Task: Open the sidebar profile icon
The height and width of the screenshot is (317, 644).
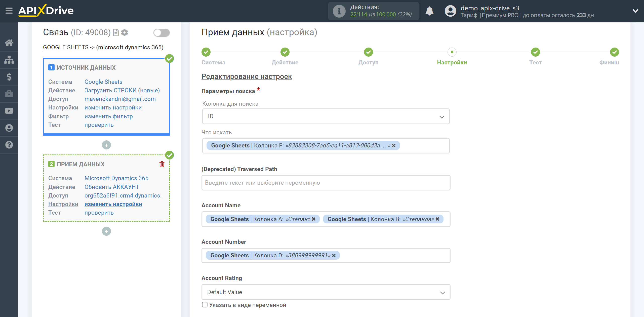Action: (x=9, y=128)
